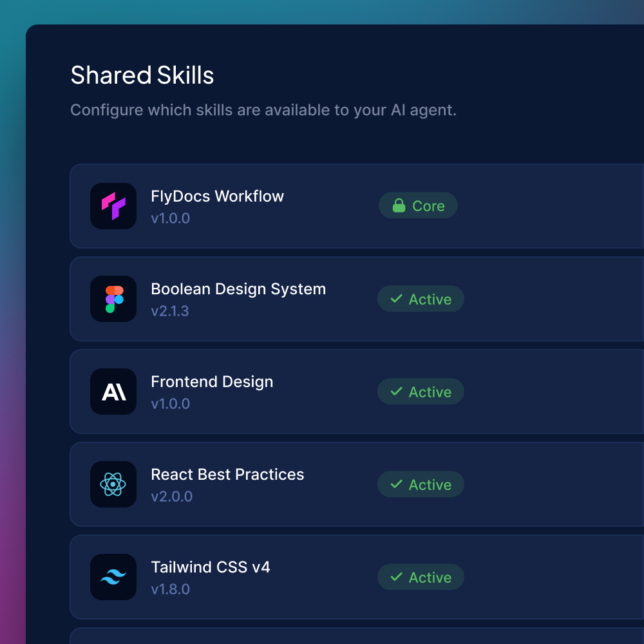
Task: Click version v1.8.0 under Tailwind CSS v4
Action: (171, 590)
